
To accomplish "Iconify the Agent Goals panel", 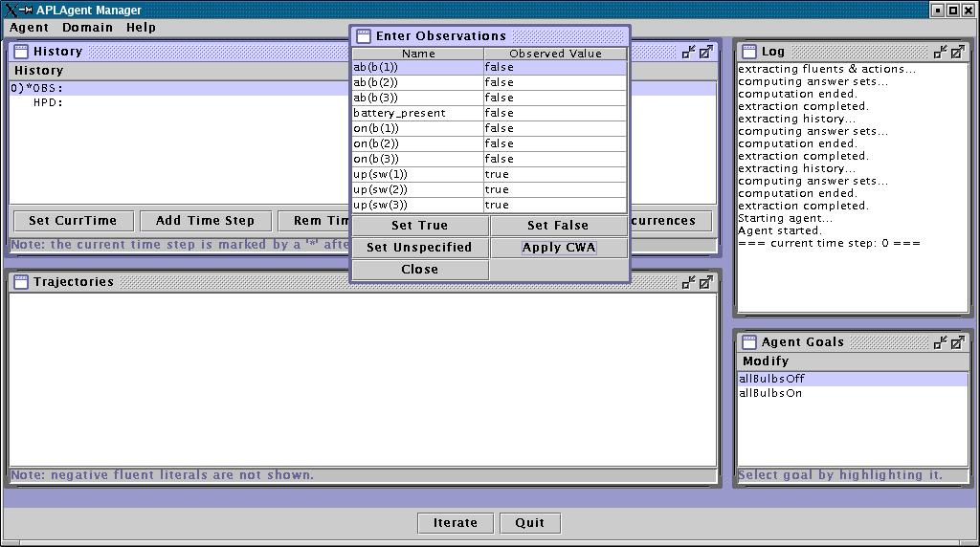I will click(941, 342).
